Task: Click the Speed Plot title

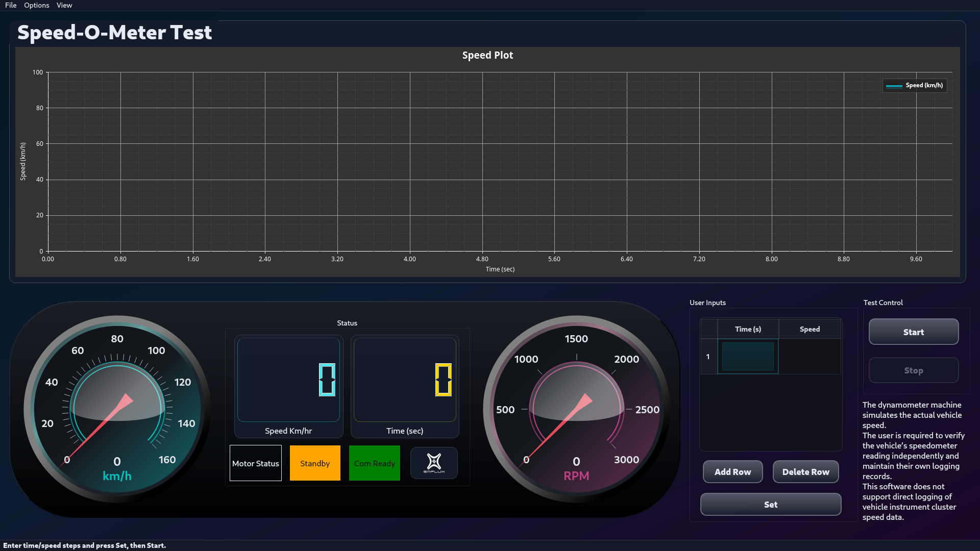Action: click(x=487, y=55)
